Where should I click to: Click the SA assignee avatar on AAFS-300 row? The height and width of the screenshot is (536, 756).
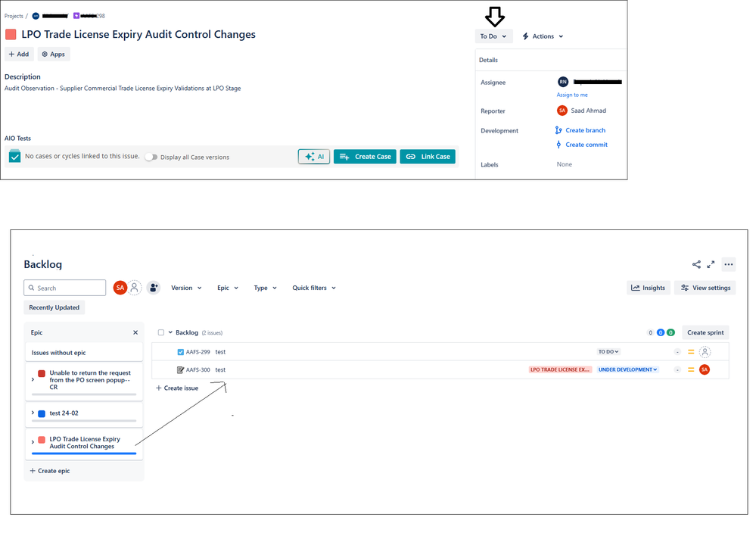click(705, 369)
